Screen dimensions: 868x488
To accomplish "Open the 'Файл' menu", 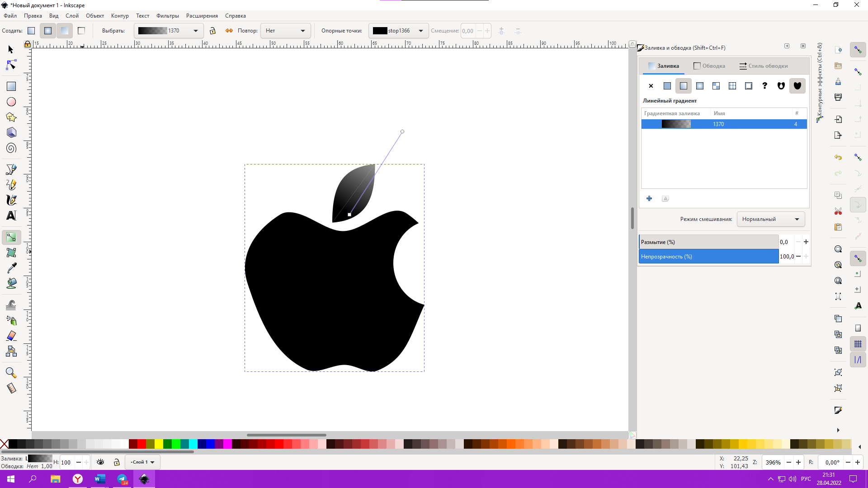I will coord(10,16).
